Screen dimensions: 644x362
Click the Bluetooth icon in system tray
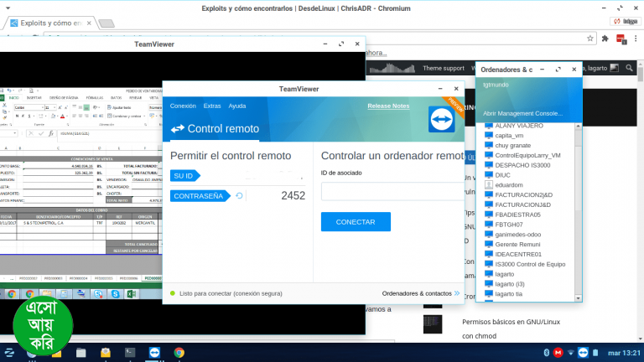coord(546,353)
